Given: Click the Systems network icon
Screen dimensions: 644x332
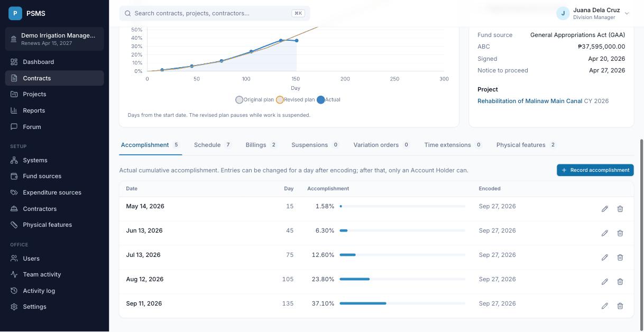Looking at the screenshot, I should pos(14,160).
